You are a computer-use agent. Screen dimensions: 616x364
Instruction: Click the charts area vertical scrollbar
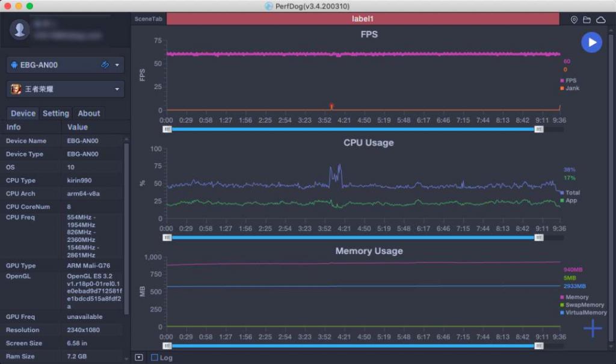(611, 188)
